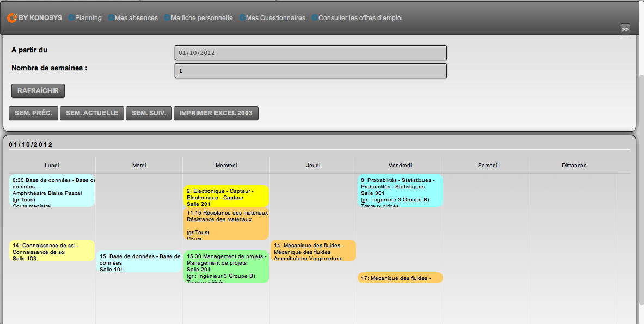Click the Mercredi column header

coord(226,165)
